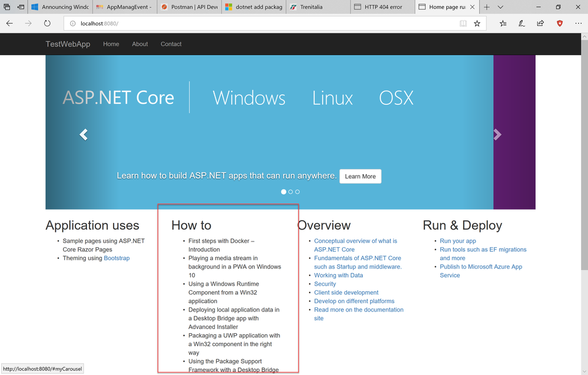This screenshot has width=588, height=375.
Task: Select the third carousel indicator dot
Action: 297,192
